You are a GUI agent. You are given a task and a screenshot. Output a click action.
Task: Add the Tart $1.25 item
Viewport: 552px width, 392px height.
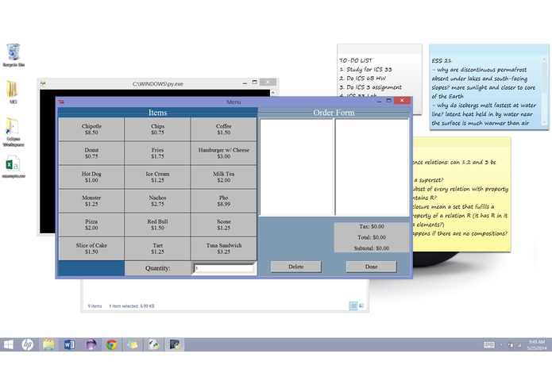(x=157, y=249)
